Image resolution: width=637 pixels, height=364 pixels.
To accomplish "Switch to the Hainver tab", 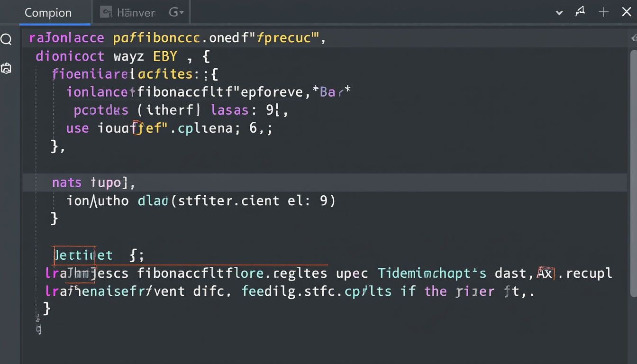I will 136,13.
